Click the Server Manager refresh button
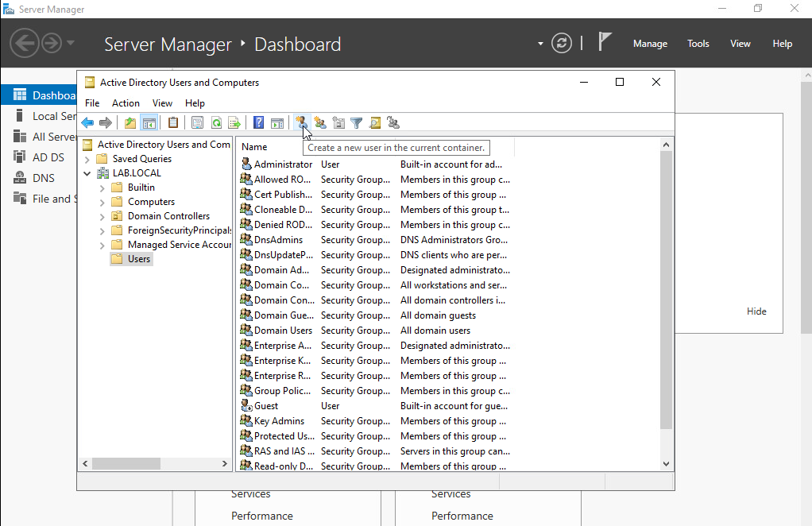This screenshot has height=526, width=812. [x=562, y=43]
